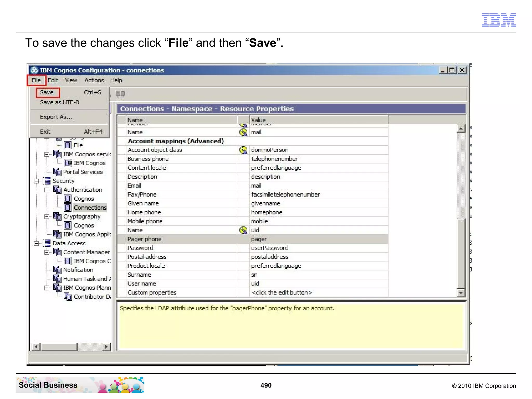532x399 pixels.
Task: Collapse the Data Access tree node
Action: (36, 243)
